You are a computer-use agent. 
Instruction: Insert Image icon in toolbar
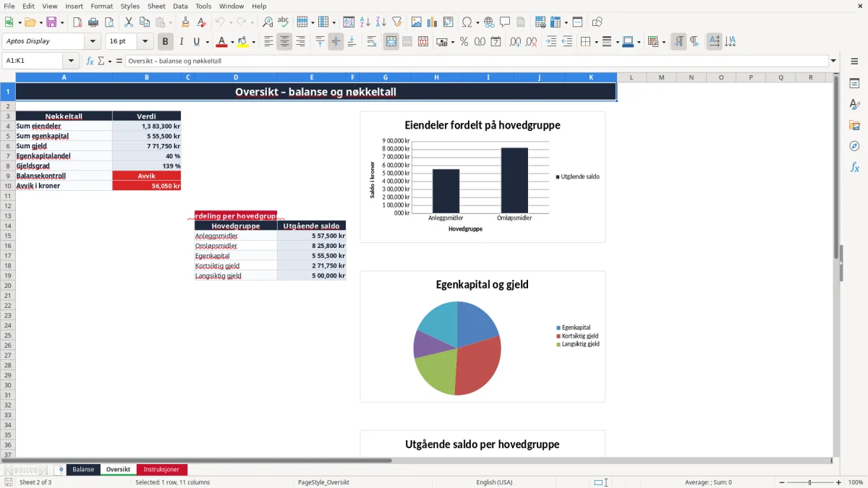[416, 22]
